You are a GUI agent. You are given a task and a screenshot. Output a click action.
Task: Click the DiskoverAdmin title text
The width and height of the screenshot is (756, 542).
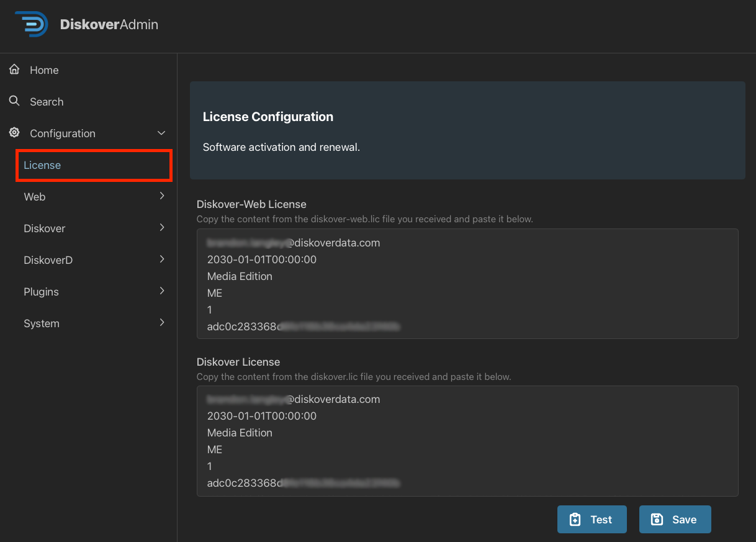pyautogui.click(x=109, y=25)
